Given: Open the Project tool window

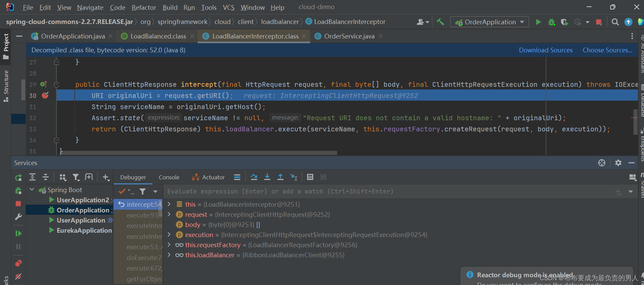Looking at the screenshot, I should (6, 46).
